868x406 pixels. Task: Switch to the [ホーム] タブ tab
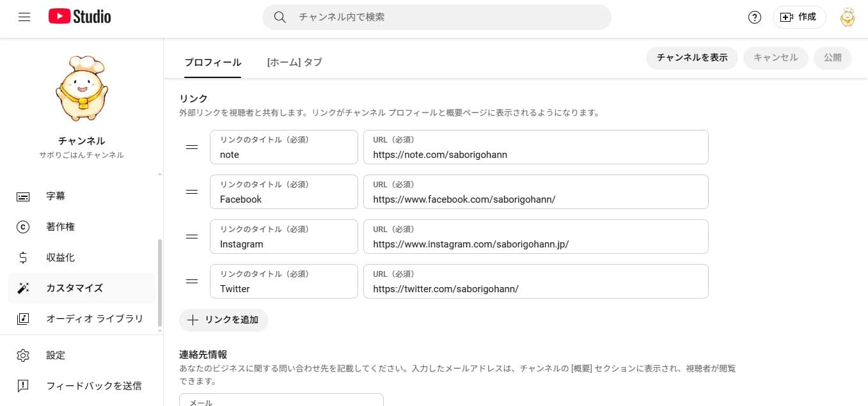[x=295, y=62]
